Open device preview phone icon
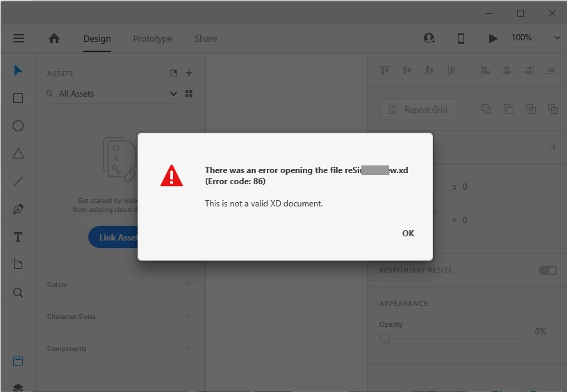Viewport: 567px width, 392px height. point(461,38)
